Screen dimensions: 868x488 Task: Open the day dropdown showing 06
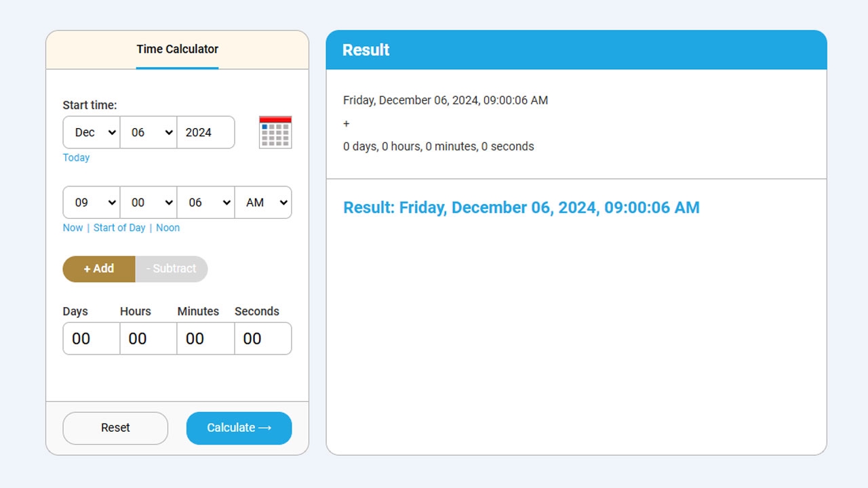coord(149,132)
